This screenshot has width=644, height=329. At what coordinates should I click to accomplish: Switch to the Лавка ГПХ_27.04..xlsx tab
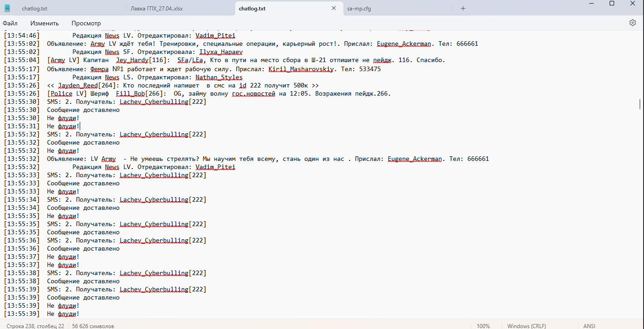[156, 9]
